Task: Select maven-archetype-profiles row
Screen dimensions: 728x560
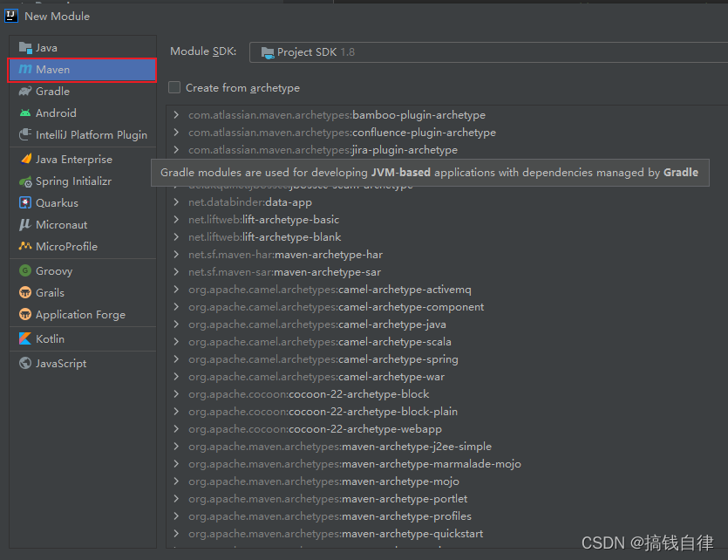Action: coord(446,516)
